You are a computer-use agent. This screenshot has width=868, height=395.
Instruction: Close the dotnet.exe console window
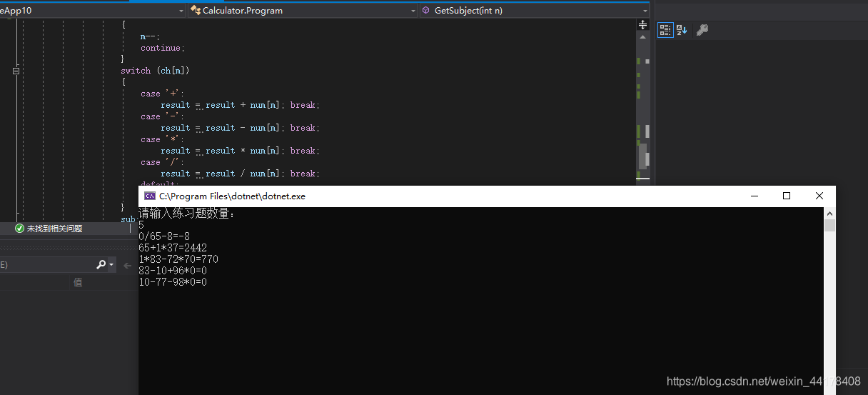click(819, 196)
